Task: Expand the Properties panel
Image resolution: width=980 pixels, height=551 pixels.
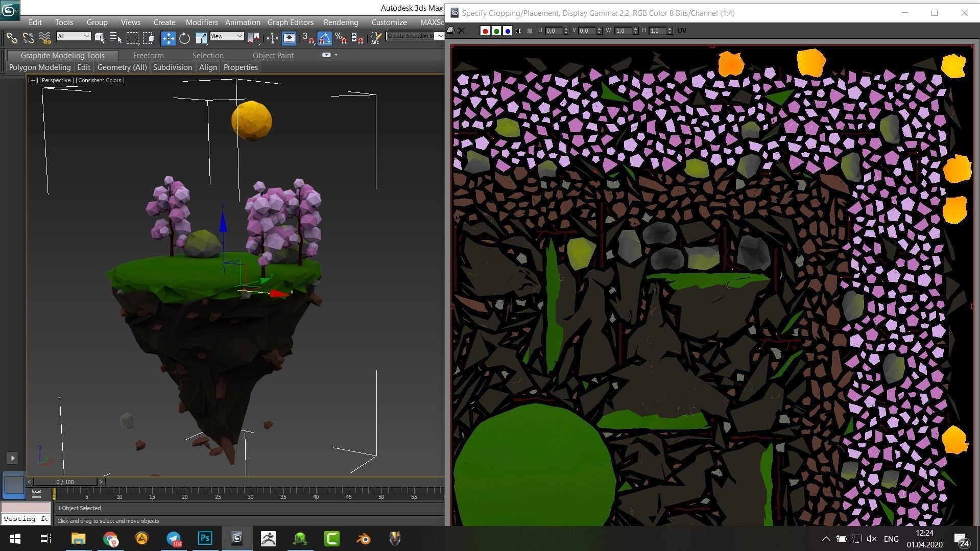Action: coord(241,67)
